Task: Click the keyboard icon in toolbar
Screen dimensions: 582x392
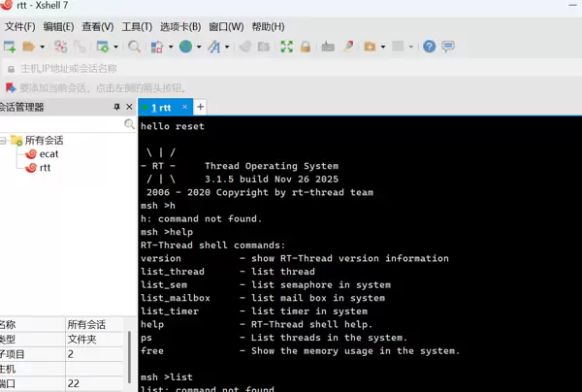Action: 328,47
